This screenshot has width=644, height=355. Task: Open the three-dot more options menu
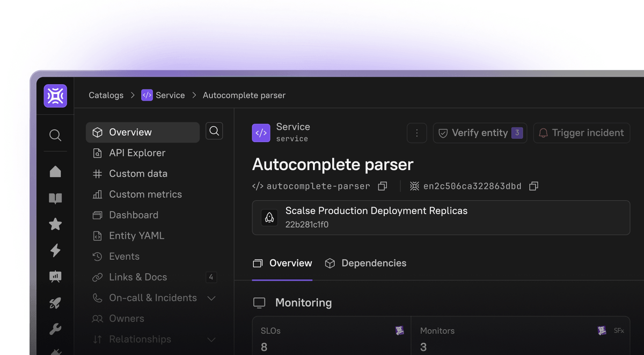click(x=417, y=133)
